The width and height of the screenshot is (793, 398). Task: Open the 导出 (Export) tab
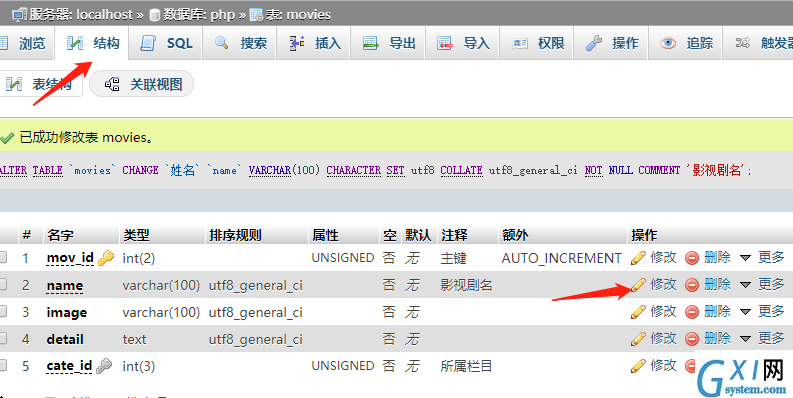pyautogui.click(x=388, y=43)
